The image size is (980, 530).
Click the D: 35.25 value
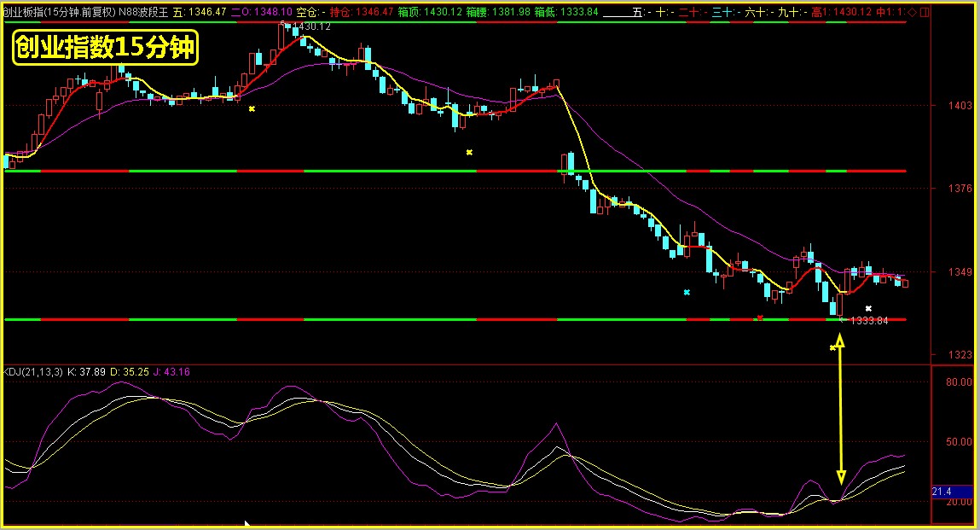click(130, 372)
